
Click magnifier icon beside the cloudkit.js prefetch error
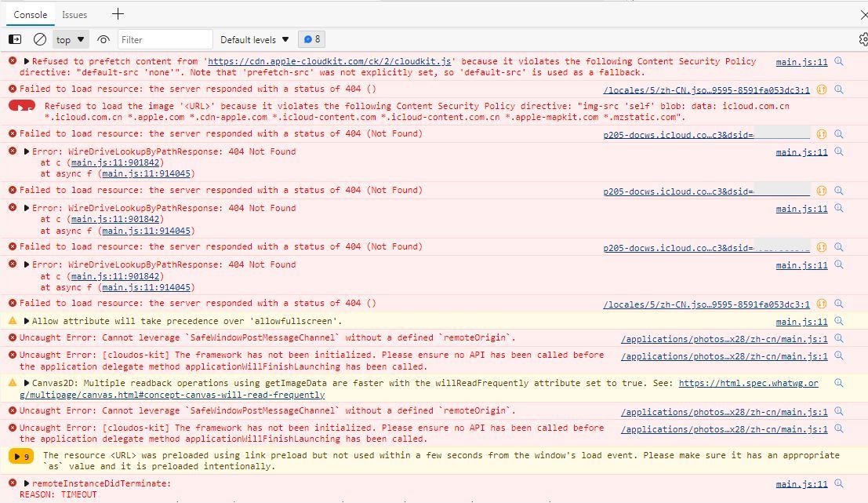click(839, 62)
